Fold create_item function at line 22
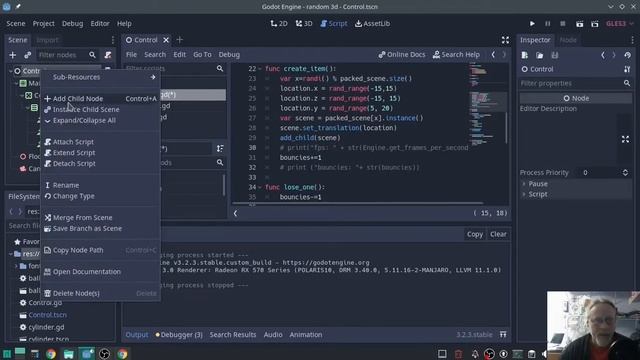640x360 pixels. click(260, 69)
